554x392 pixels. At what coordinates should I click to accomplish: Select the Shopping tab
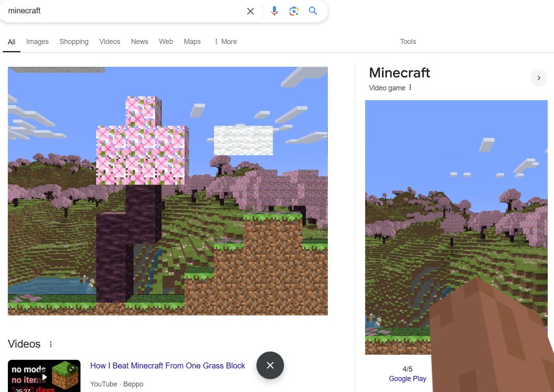tap(74, 41)
